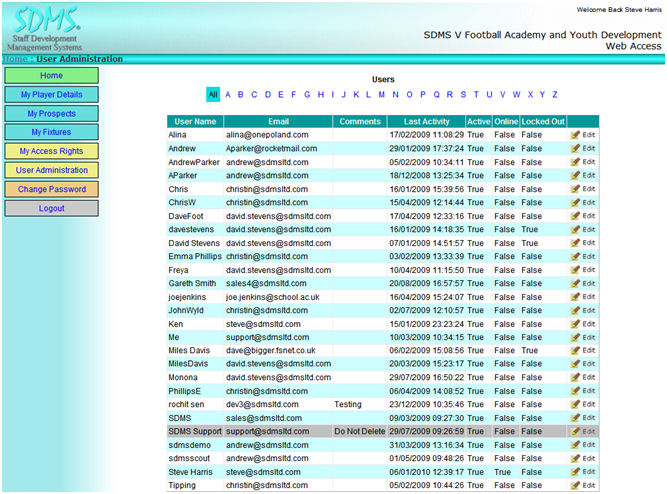Click the edit pencil icon for PhillipsE
Viewport: 667px width, 494px height.
[575, 391]
